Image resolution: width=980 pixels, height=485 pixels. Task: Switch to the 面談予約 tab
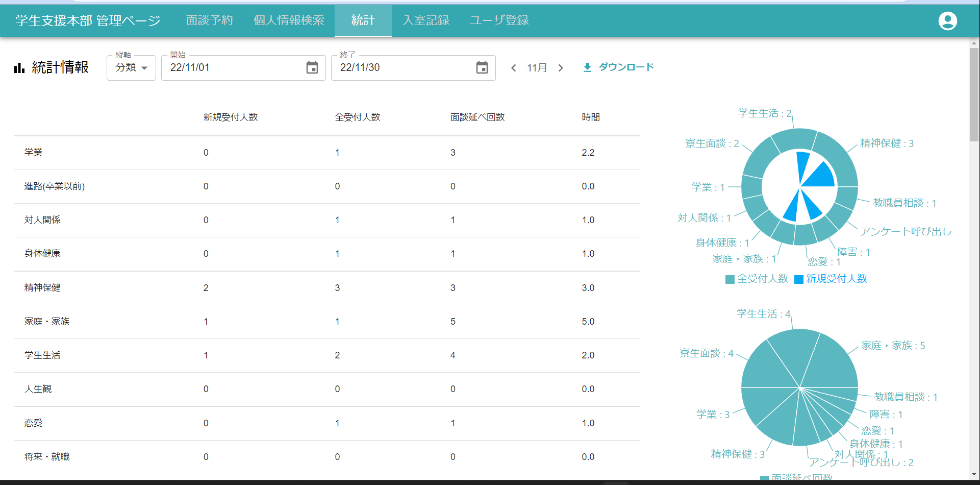pos(209,20)
